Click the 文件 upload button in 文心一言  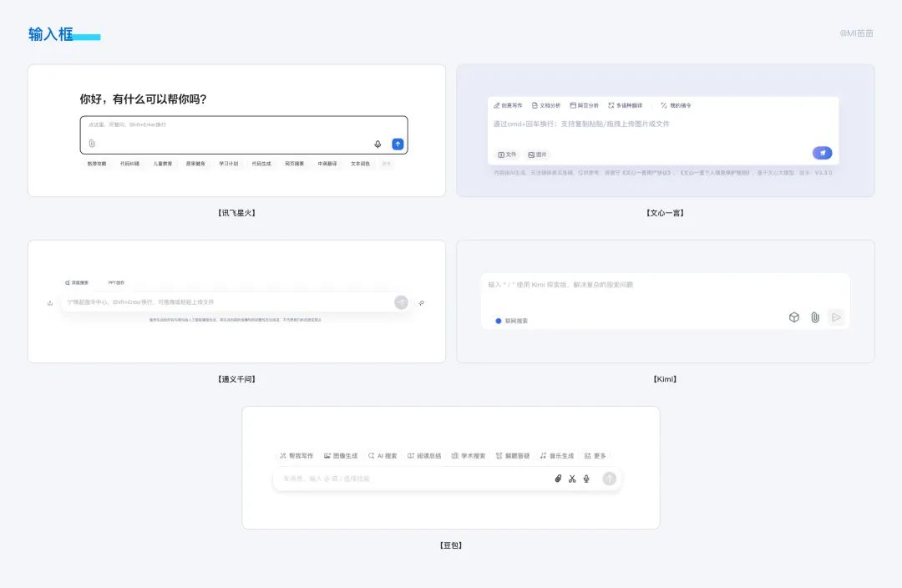507,155
